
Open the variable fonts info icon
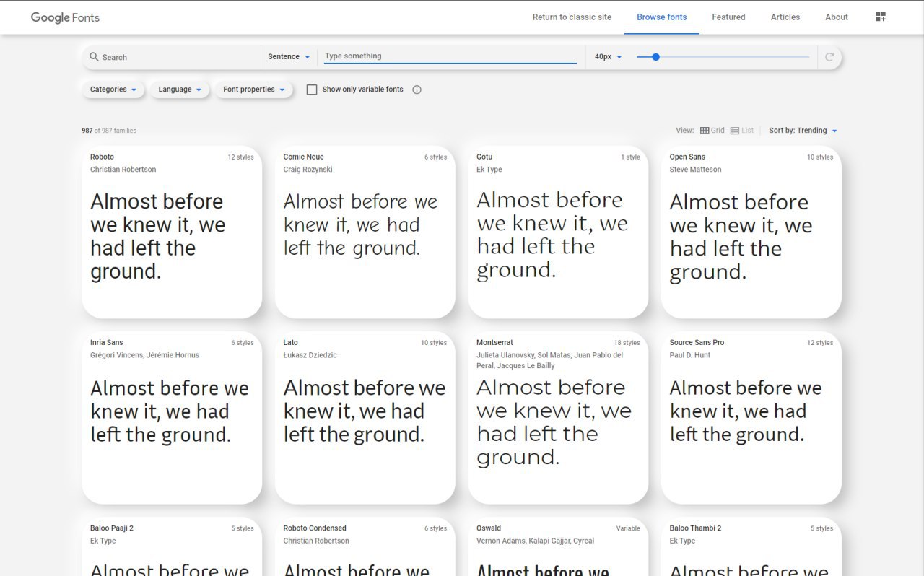417,90
